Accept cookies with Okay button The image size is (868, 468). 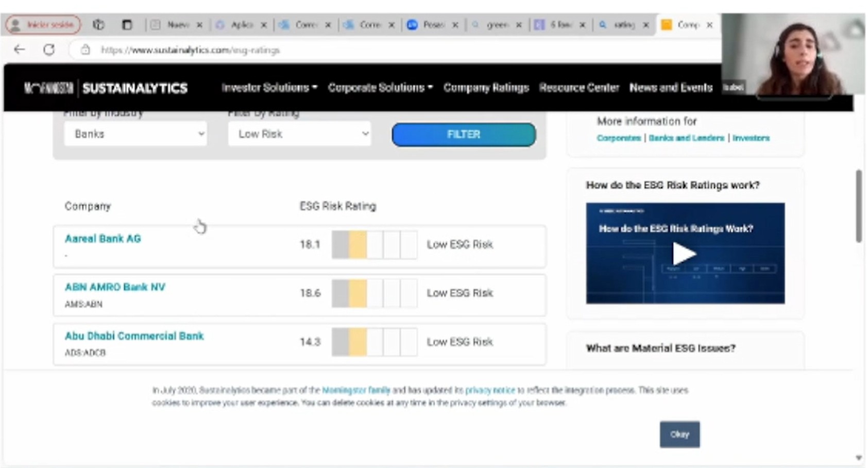point(680,434)
